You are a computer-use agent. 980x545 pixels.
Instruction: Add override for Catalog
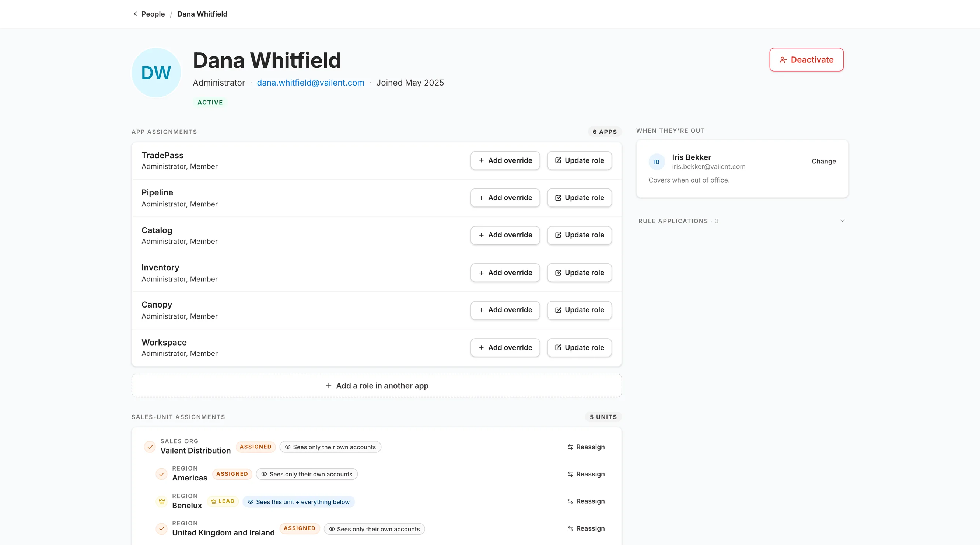pyautogui.click(x=505, y=235)
